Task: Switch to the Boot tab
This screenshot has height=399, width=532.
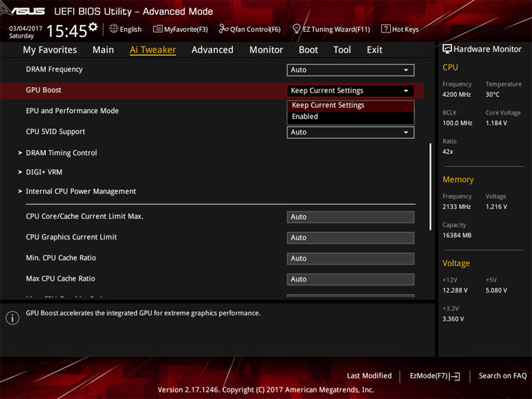Action: click(308, 50)
